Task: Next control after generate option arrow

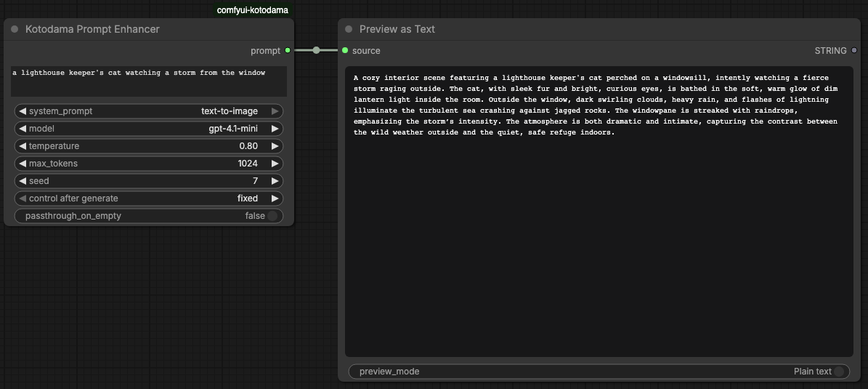Action: click(x=275, y=198)
